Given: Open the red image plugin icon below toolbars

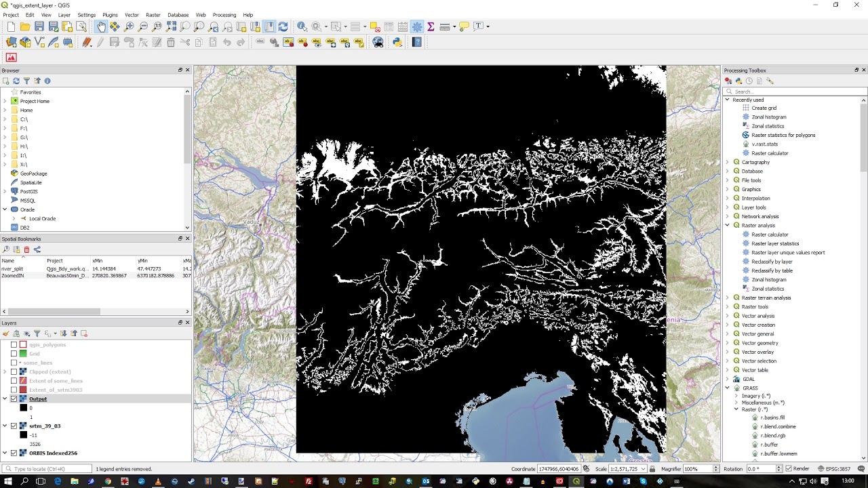Looking at the screenshot, I should click(11, 58).
